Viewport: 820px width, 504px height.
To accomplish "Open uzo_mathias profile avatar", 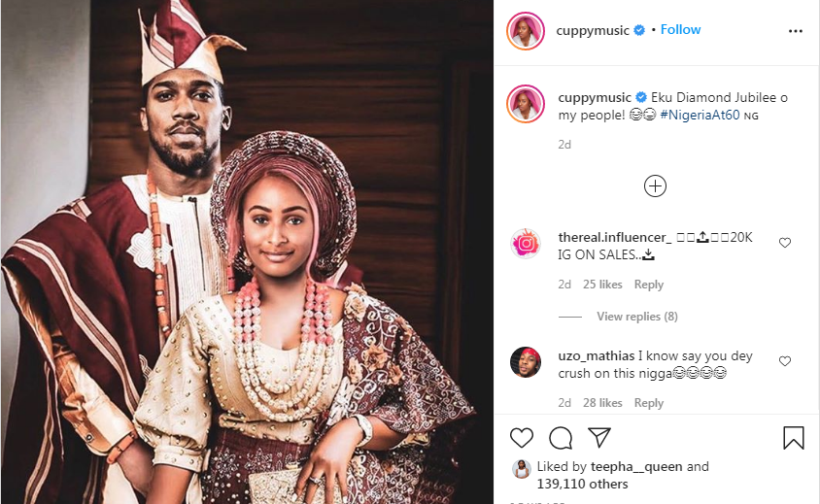I will (526, 362).
